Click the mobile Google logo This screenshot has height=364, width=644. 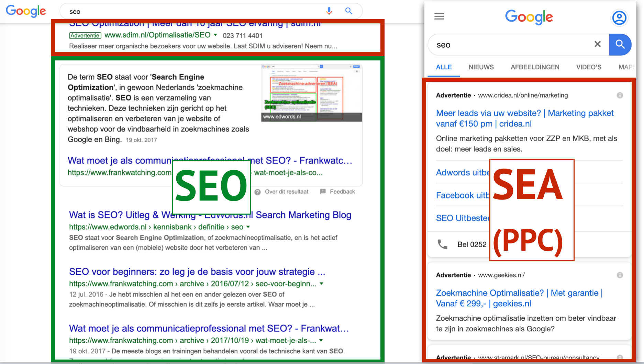[529, 17]
